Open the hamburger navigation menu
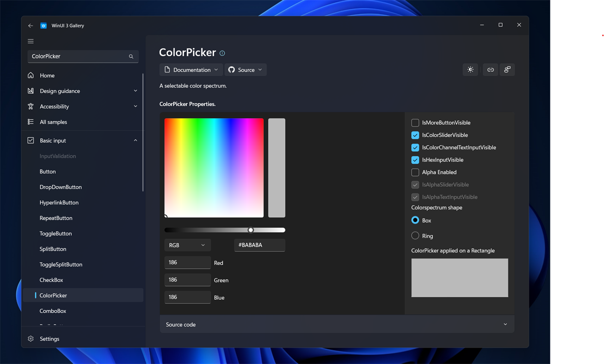Viewport: 604px width, 364px height. [x=31, y=41]
